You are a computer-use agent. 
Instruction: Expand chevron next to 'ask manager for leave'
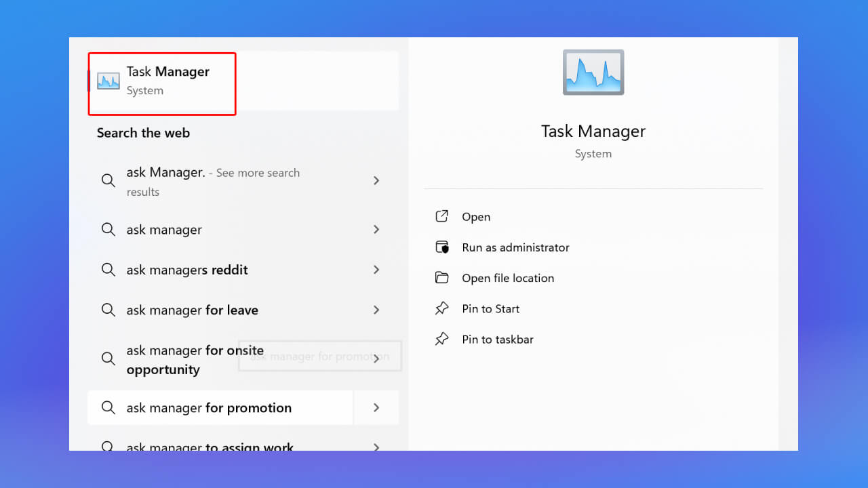376,310
